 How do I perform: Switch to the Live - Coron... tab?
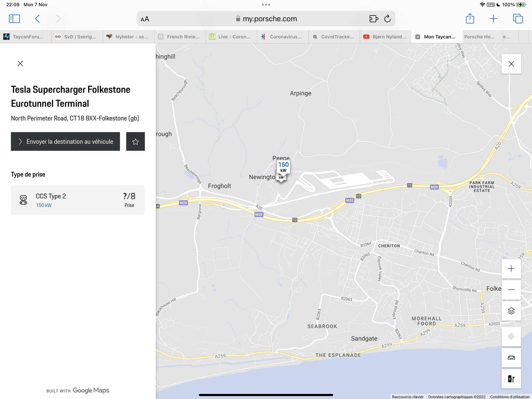[231, 37]
